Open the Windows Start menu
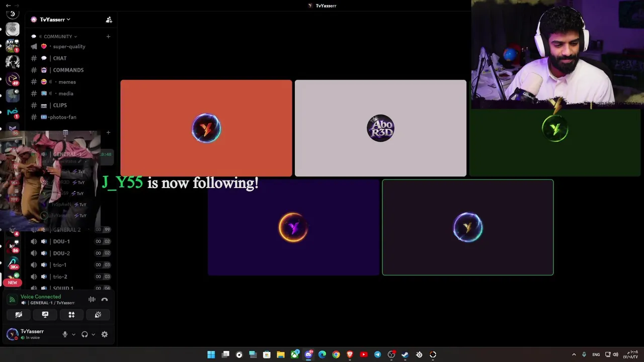The image size is (644, 362). [211, 355]
